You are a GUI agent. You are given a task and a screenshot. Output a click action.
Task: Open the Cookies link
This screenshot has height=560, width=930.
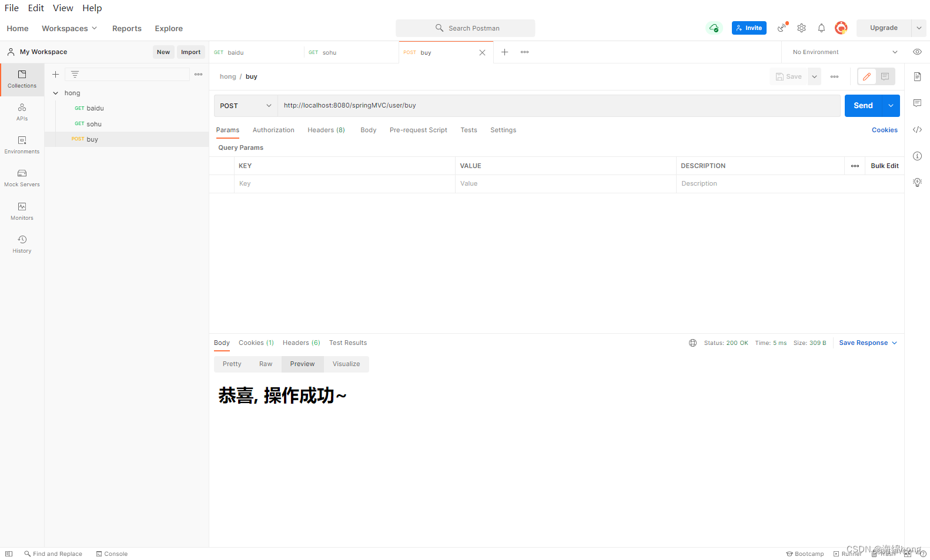click(884, 130)
